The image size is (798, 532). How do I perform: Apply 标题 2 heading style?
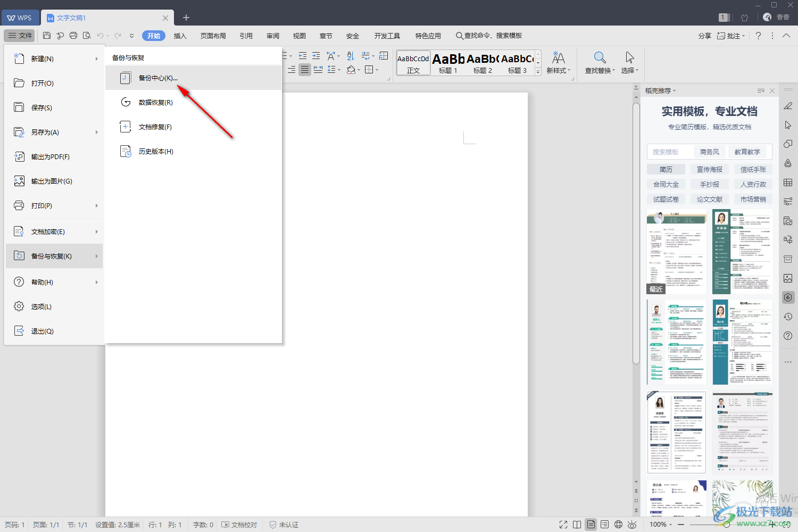click(483, 63)
